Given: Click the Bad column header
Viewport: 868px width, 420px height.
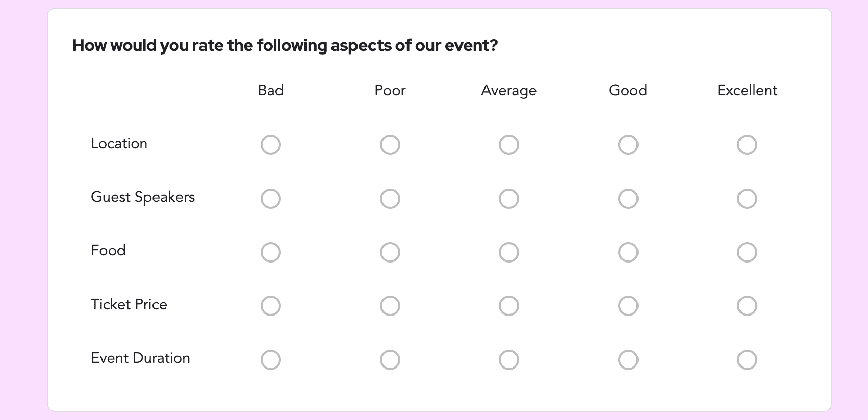Looking at the screenshot, I should (270, 90).
